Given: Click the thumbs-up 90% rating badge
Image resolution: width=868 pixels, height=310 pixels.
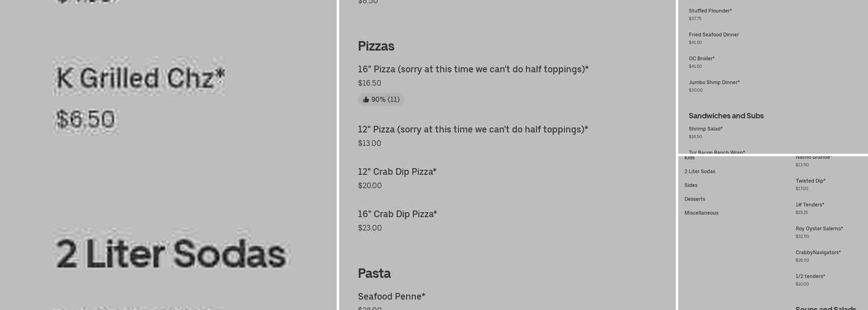Looking at the screenshot, I should [x=381, y=99].
